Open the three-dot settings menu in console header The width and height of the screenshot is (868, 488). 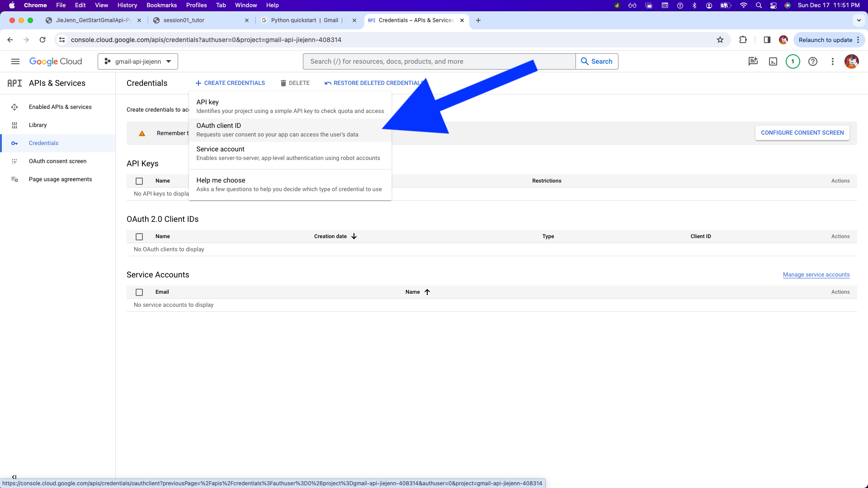coord(833,61)
